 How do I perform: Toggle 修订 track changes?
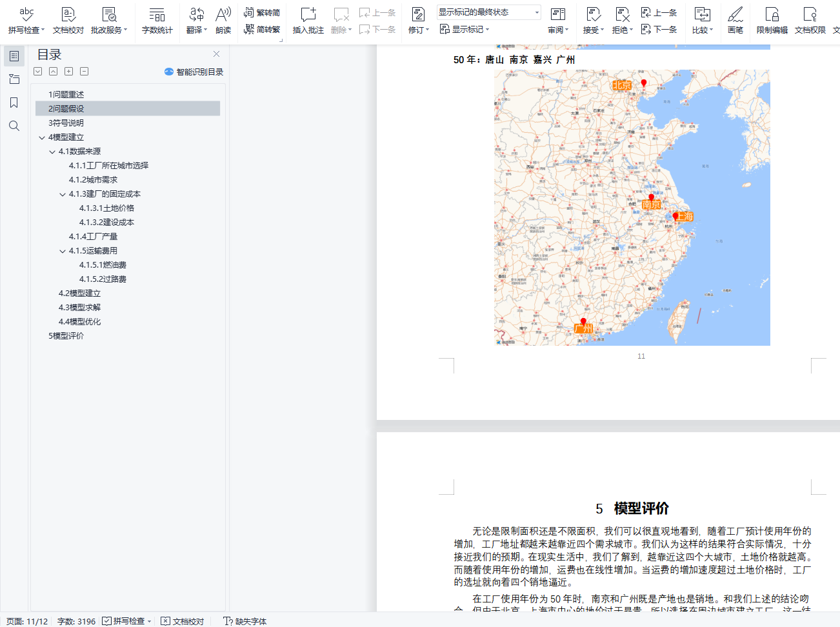coord(418,21)
